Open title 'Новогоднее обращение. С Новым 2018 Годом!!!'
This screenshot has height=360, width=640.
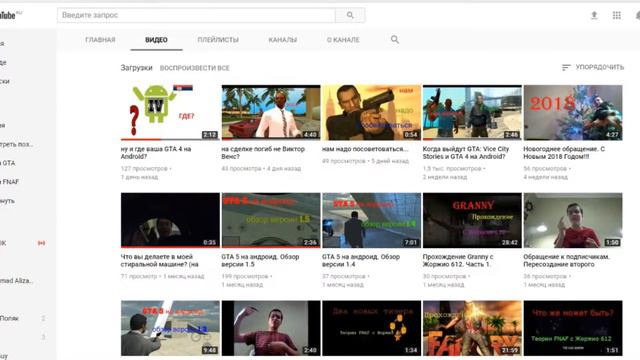point(564,153)
